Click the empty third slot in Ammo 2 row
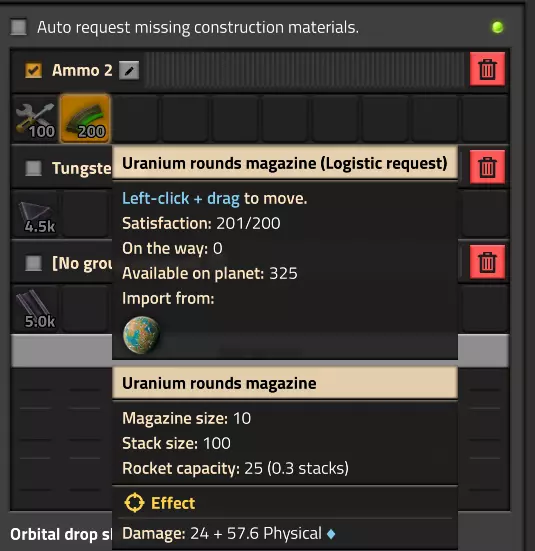The height and width of the screenshot is (551, 535). click(x=135, y=119)
